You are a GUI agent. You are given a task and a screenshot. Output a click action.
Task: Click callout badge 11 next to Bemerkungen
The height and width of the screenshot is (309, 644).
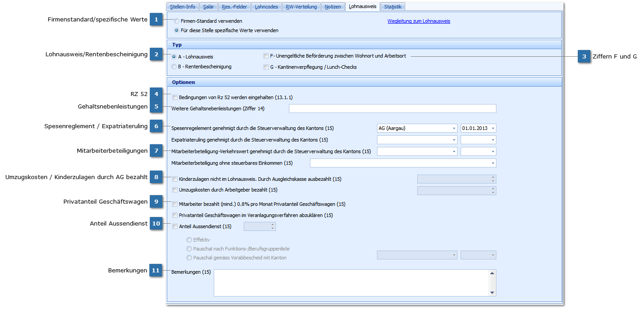(x=156, y=271)
